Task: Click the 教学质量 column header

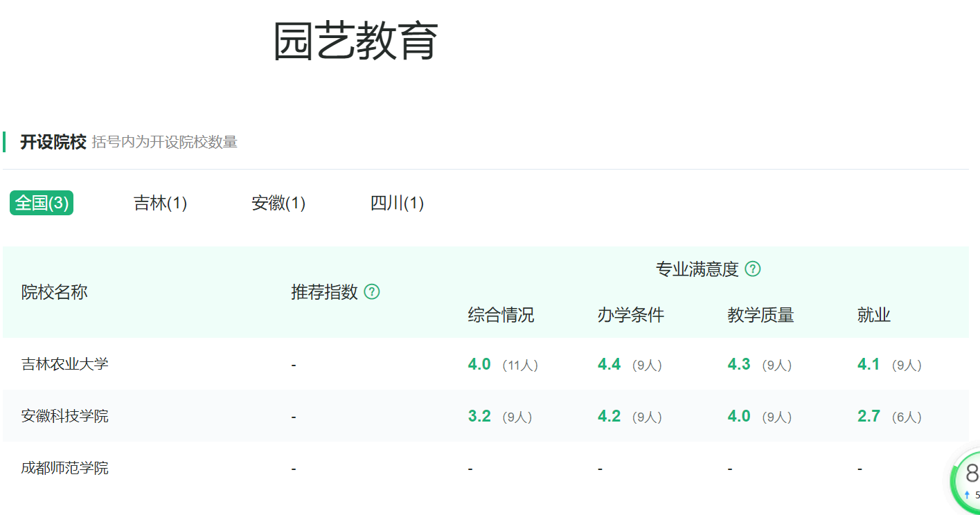Action: 760,315
